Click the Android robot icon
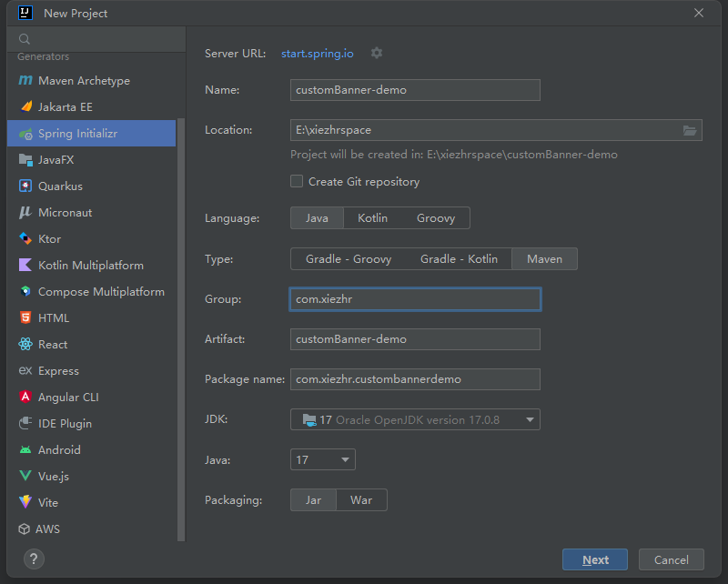The image size is (728, 584). point(25,449)
